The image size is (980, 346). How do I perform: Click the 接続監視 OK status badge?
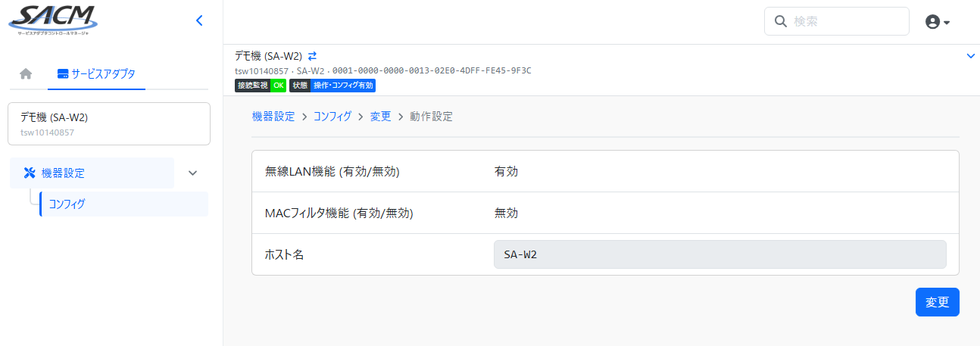click(261, 86)
